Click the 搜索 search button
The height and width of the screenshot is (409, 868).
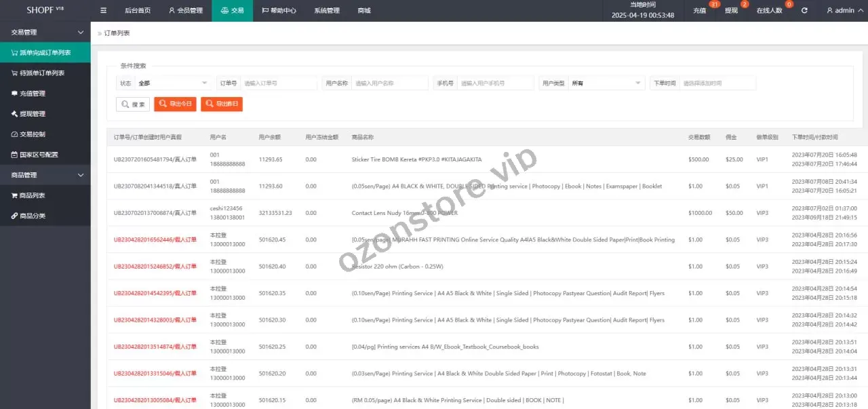tap(133, 104)
